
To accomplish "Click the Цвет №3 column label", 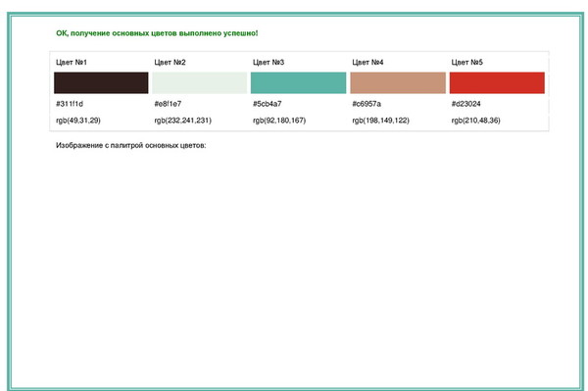I will [x=269, y=63].
